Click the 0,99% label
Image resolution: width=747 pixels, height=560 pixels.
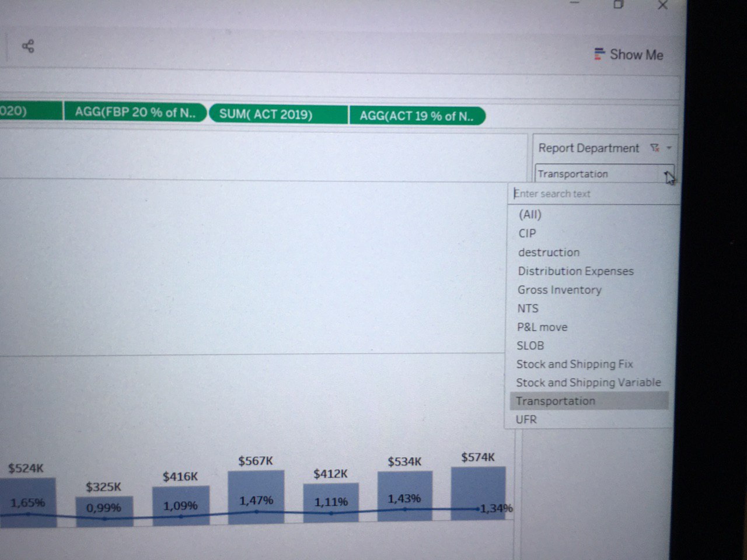click(x=104, y=508)
